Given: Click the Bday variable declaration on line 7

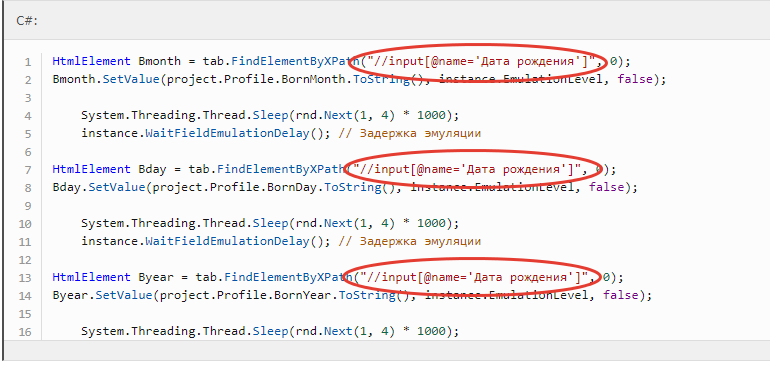Looking at the screenshot, I should point(153,169).
